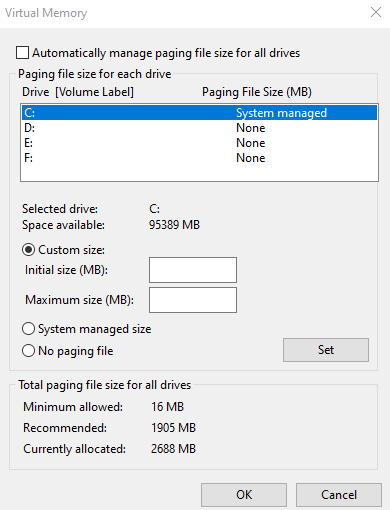Click the 1905 MB recommended value
Viewport: 390px width, 510px height.
[x=174, y=428]
